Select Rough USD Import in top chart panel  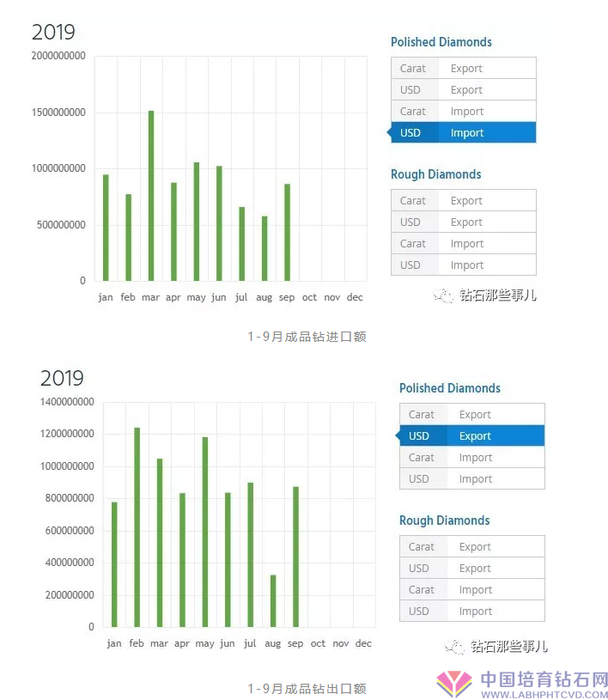(464, 265)
